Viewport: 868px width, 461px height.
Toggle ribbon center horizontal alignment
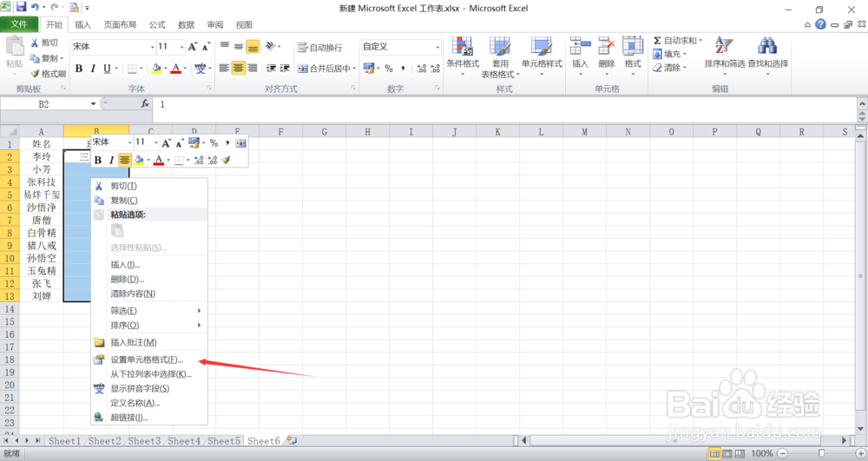(x=238, y=68)
